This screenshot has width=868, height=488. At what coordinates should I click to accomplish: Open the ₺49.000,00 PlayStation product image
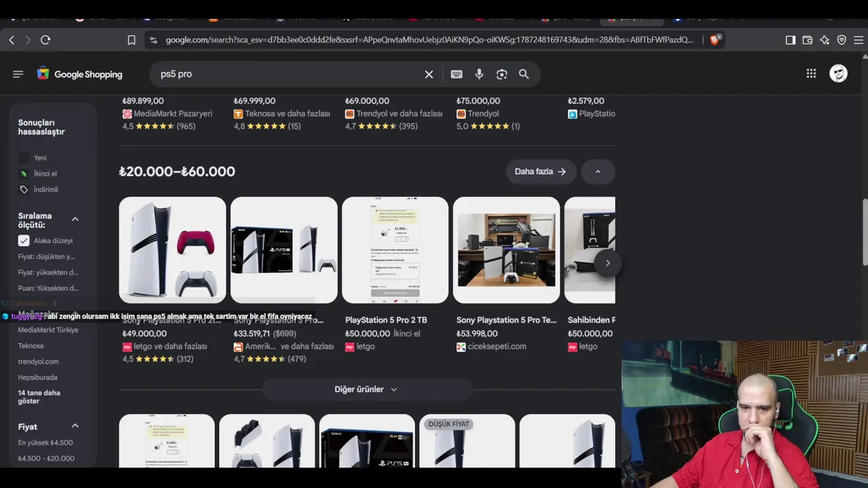172,250
